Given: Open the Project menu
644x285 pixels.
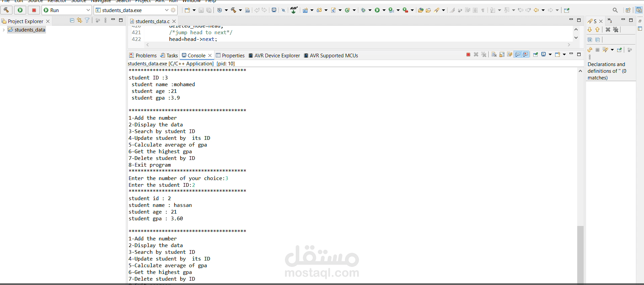Looking at the screenshot, I should coord(143,1).
